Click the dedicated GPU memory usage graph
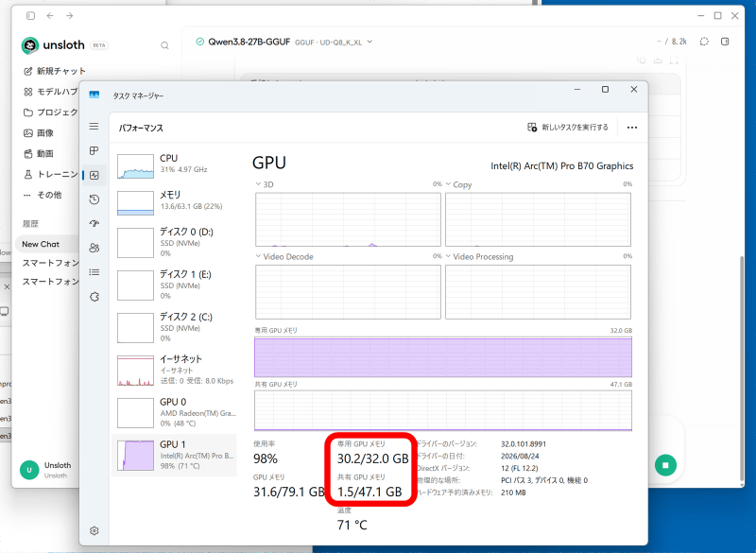Image resolution: width=756 pixels, height=553 pixels. [x=443, y=357]
